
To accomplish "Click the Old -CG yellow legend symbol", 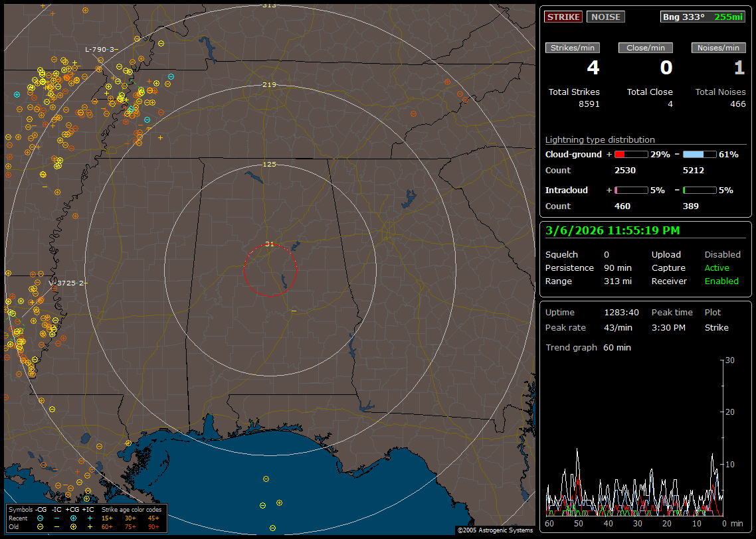I will click(x=41, y=526).
